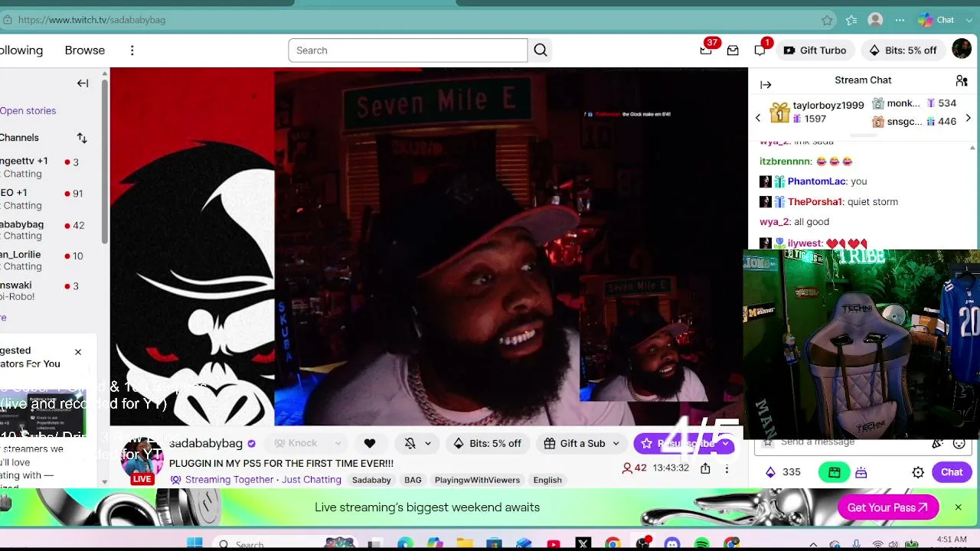Click the browser address bar URL
The height and width of the screenshot is (551, 980).
[92, 20]
